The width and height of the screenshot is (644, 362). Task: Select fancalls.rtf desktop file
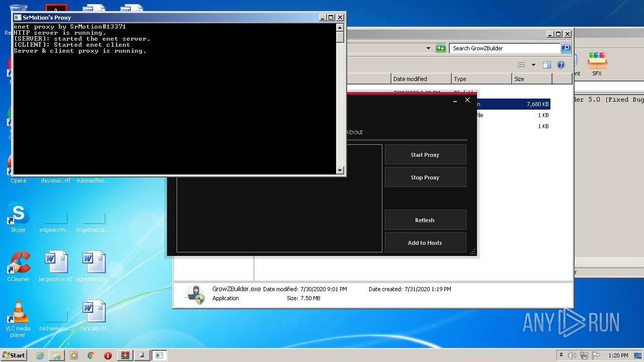[x=94, y=316]
